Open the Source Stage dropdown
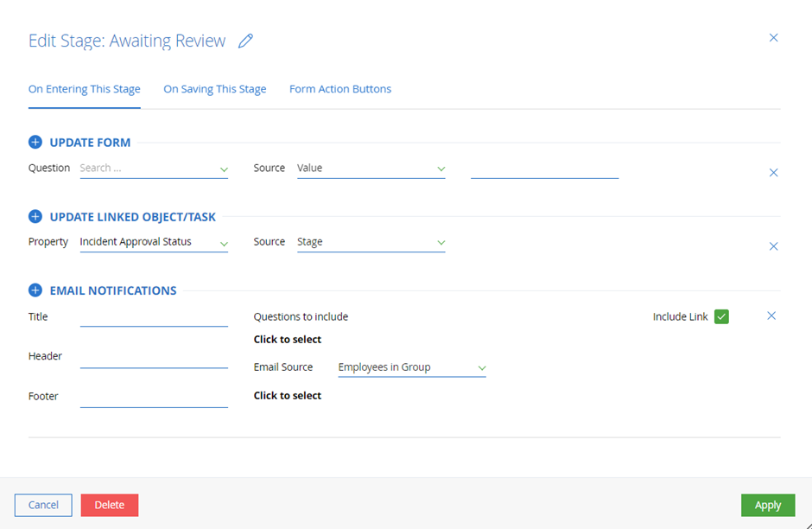The image size is (812, 529). 371,242
